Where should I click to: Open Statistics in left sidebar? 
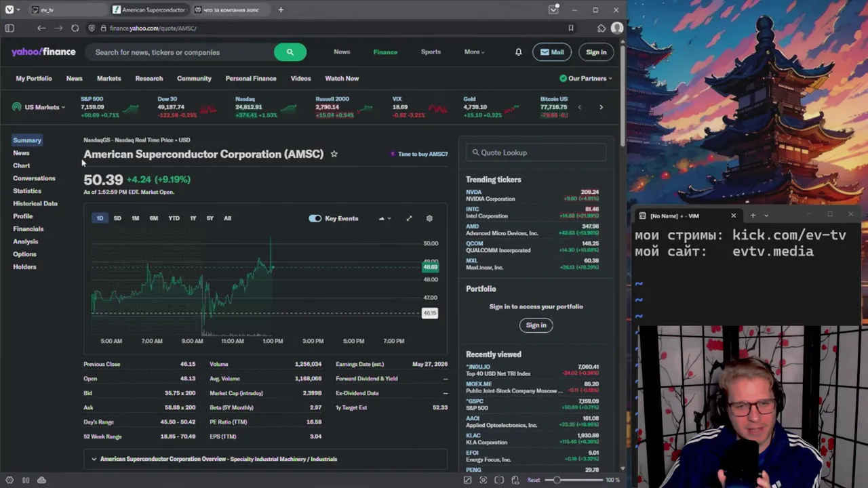click(27, 191)
